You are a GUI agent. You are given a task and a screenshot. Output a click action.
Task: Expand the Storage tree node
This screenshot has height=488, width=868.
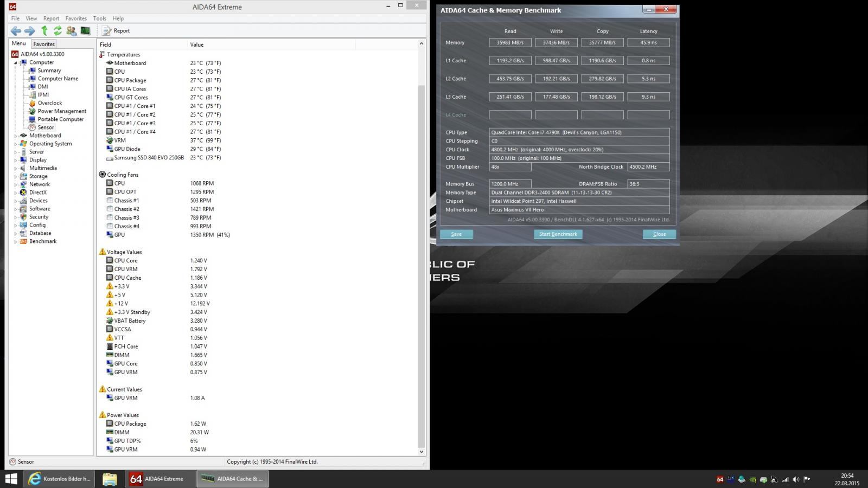coord(15,177)
